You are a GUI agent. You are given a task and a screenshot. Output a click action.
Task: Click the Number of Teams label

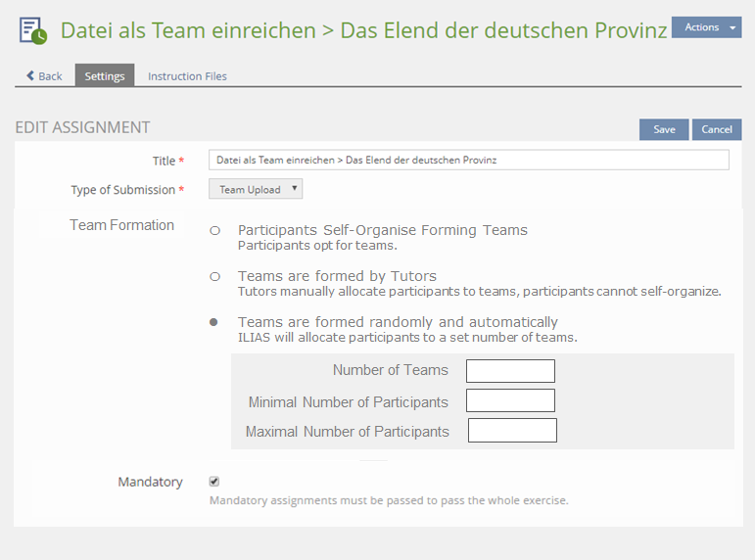[390, 370]
